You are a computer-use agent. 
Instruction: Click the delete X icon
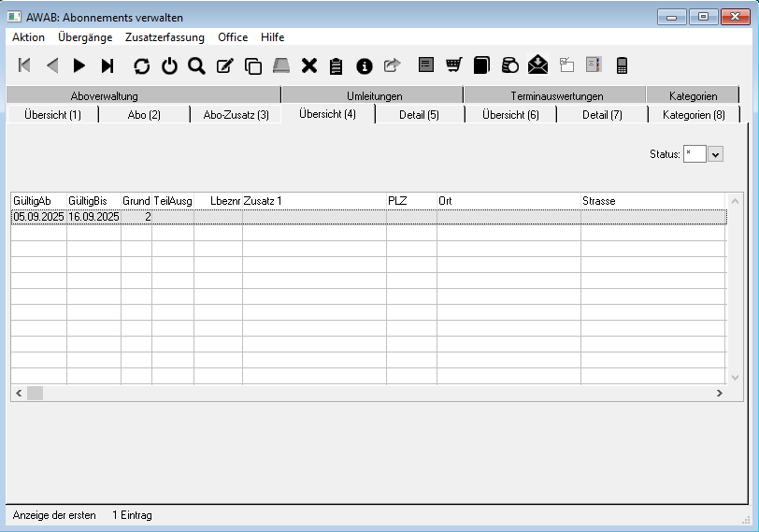click(309, 65)
